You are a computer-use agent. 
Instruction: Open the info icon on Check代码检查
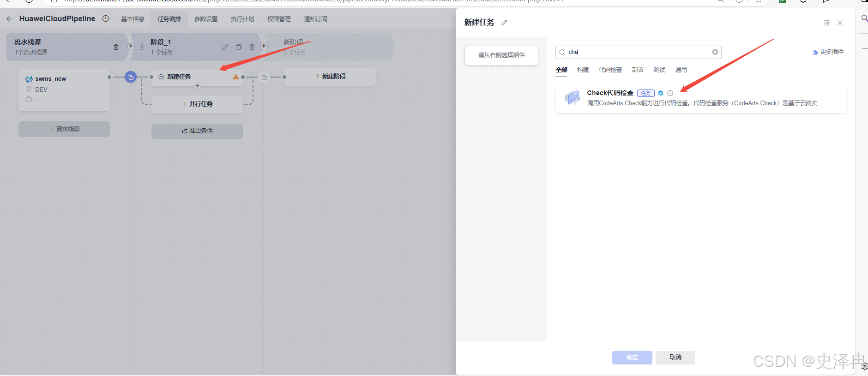(x=670, y=93)
